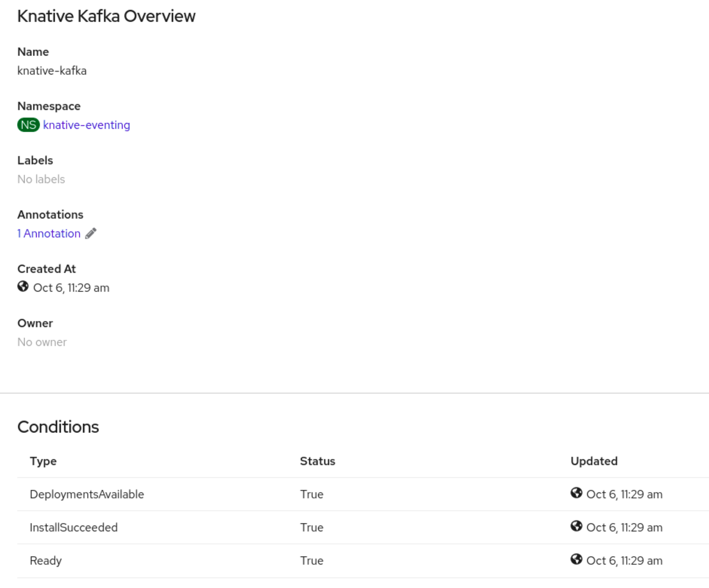709x588 pixels.
Task: Click the Status column header
Action: click(x=317, y=461)
